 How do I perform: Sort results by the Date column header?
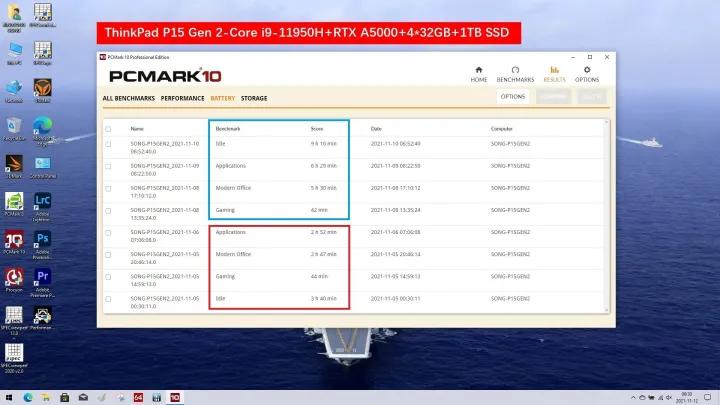point(376,129)
